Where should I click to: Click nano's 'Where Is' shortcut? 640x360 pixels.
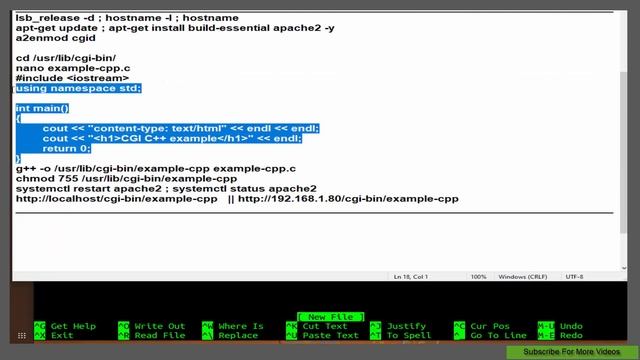pos(233,326)
